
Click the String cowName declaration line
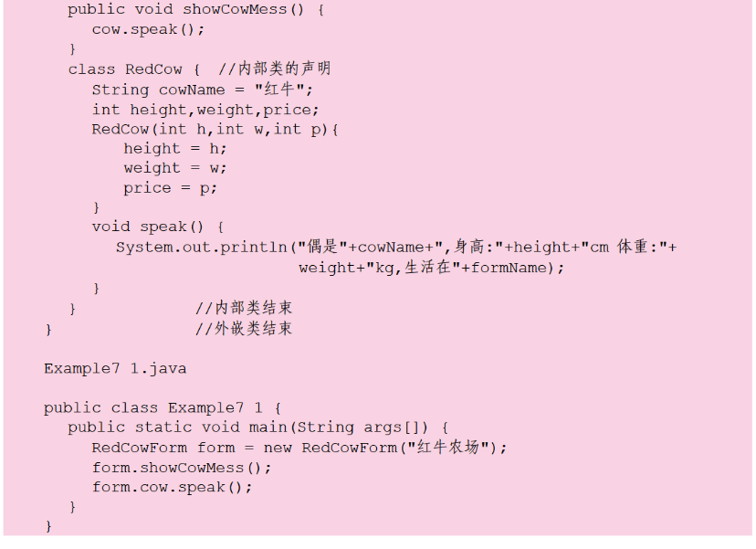click(202, 90)
